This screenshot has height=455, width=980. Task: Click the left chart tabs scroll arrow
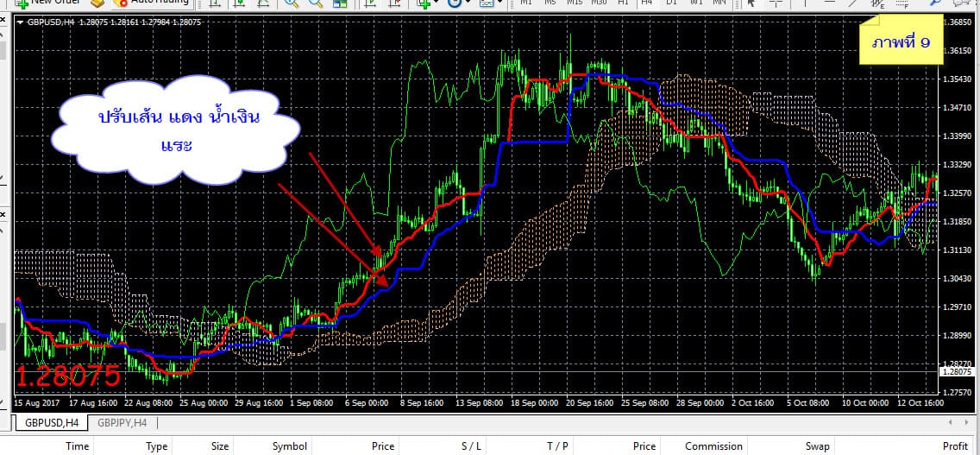(x=951, y=423)
